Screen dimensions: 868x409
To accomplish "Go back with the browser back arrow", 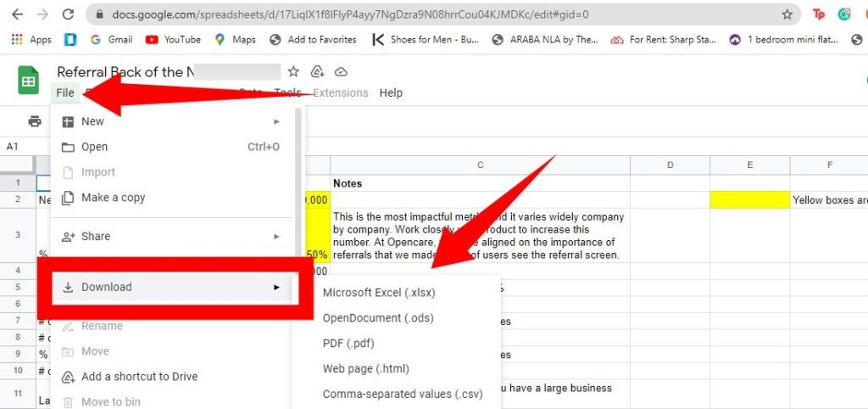I will 17,15.
